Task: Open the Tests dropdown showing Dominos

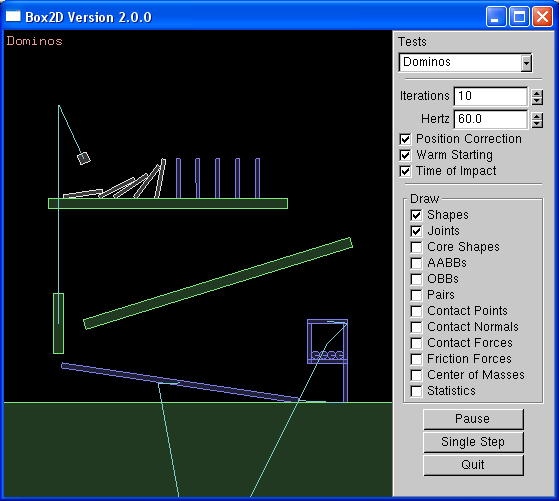Action: click(x=466, y=62)
